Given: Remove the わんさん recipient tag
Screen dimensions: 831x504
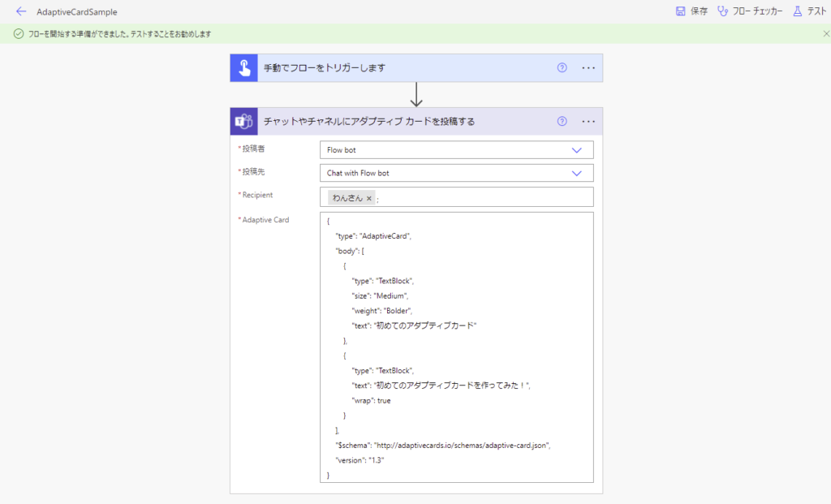Looking at the screenshot, I should pos(369,198).
